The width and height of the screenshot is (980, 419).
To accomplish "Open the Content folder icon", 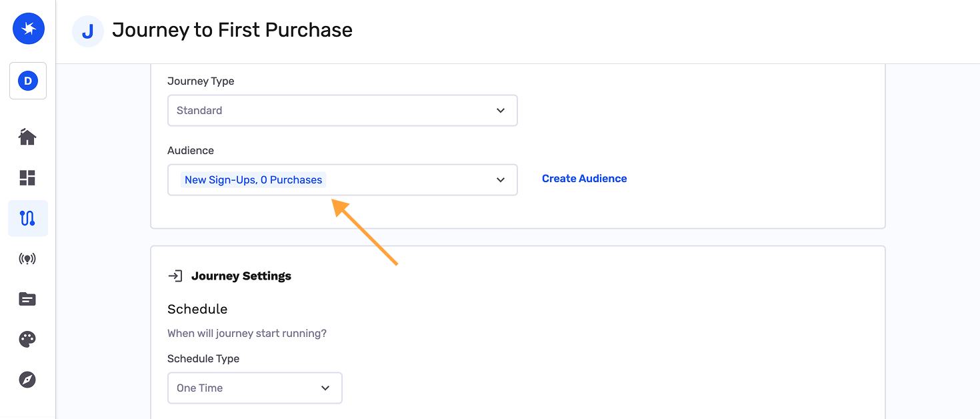I will click(x=27, y=299).
